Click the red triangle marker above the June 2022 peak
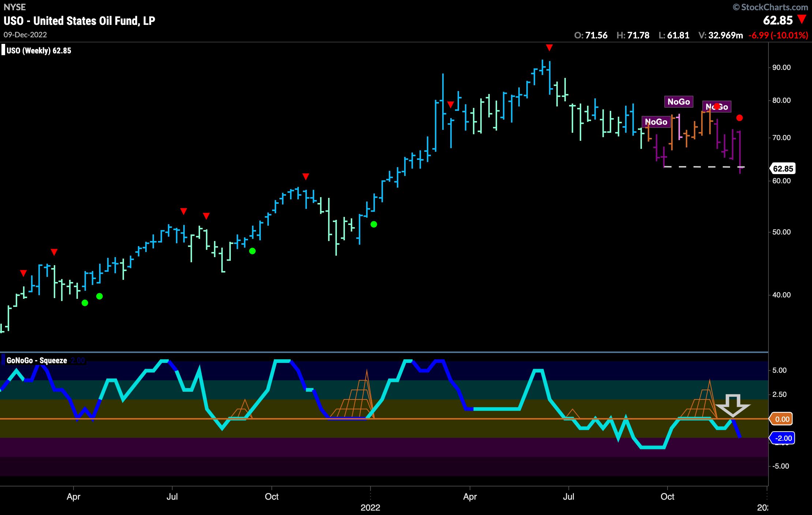The image size is (812, 515). click(549, 48)
